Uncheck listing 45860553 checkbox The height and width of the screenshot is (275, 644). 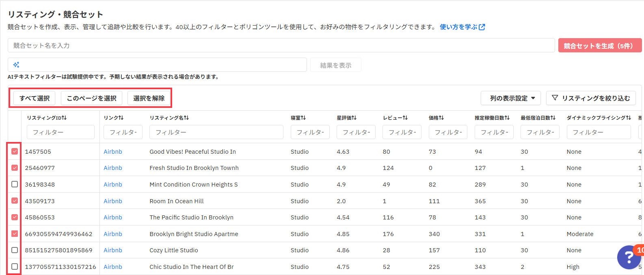15,217
